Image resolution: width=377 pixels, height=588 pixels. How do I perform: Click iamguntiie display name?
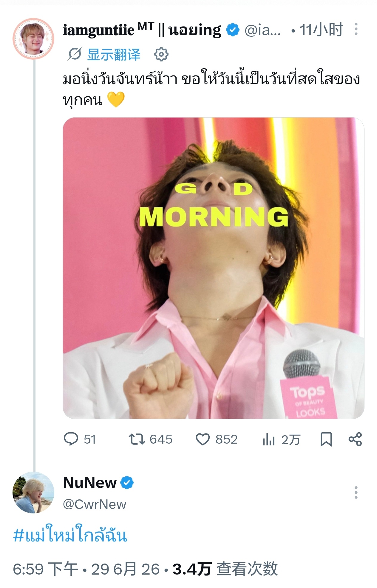pyautogui.click(x=142, y=30)
